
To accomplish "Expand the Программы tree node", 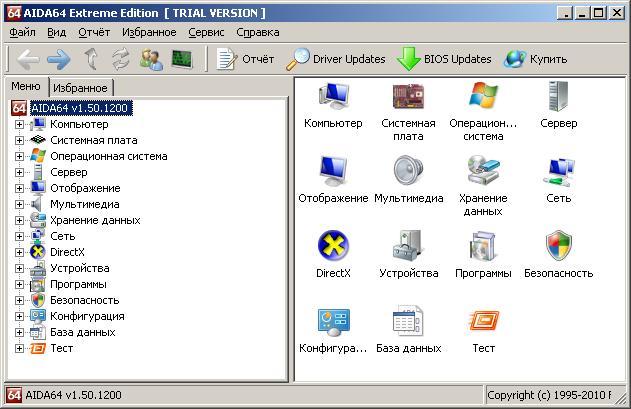I will click(19, 285).
